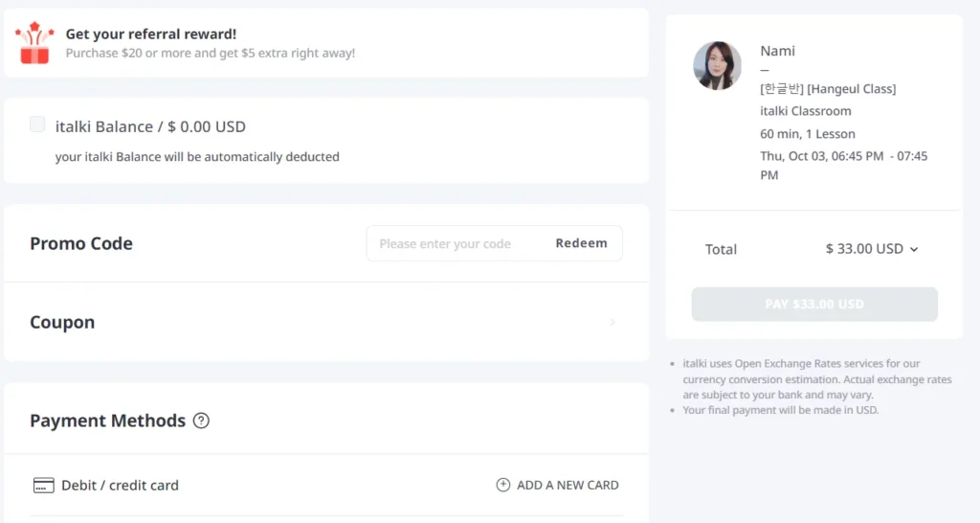
Task: Click the plus icon for adding a card
Action: pyautogui.click(x=503, y=486)
